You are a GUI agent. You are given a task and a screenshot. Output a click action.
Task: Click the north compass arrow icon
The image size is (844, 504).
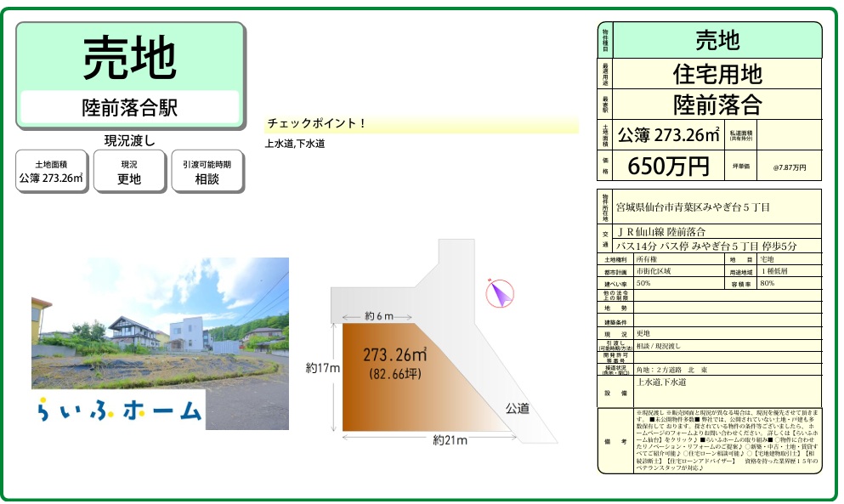(x=499, y=293)
